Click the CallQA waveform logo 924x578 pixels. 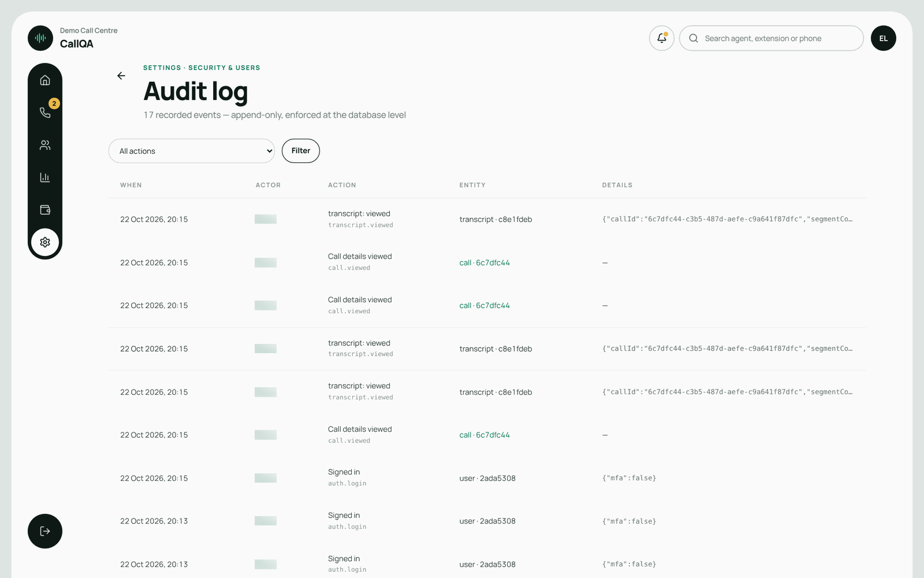[40, 38]
